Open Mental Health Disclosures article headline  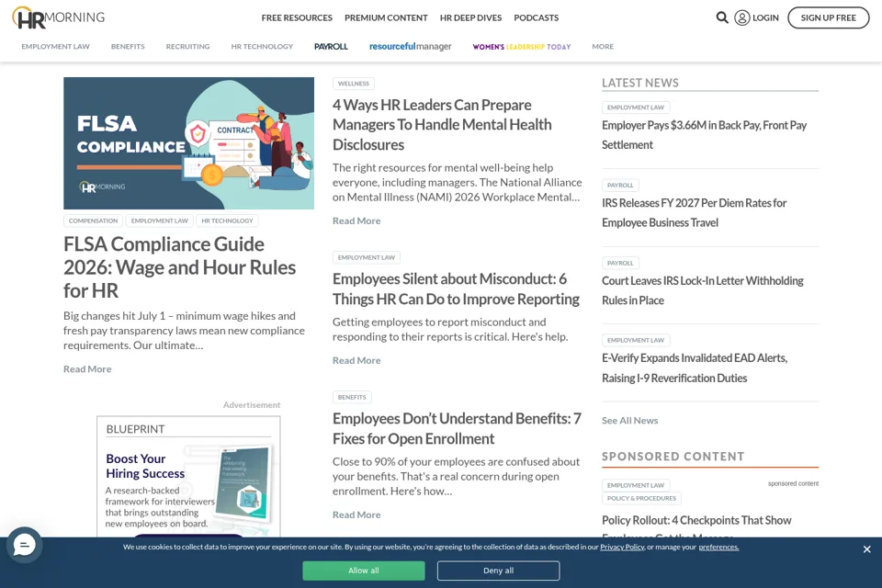(x=442, y=125)
